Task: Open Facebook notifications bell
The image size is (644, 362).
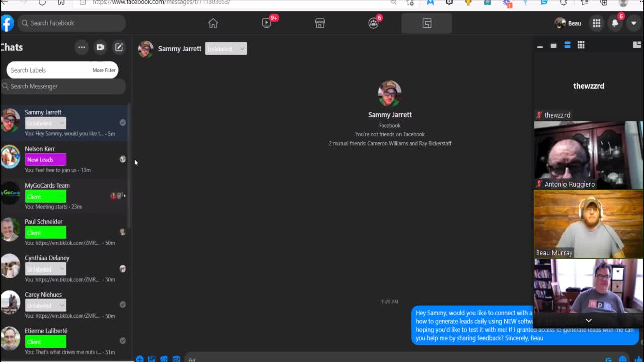Action: [615, 23]
